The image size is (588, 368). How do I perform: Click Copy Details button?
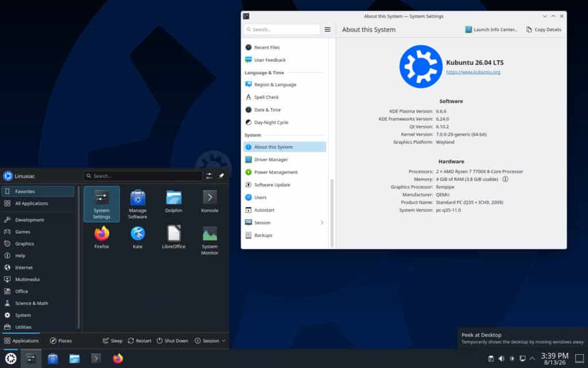pos(544,30)
